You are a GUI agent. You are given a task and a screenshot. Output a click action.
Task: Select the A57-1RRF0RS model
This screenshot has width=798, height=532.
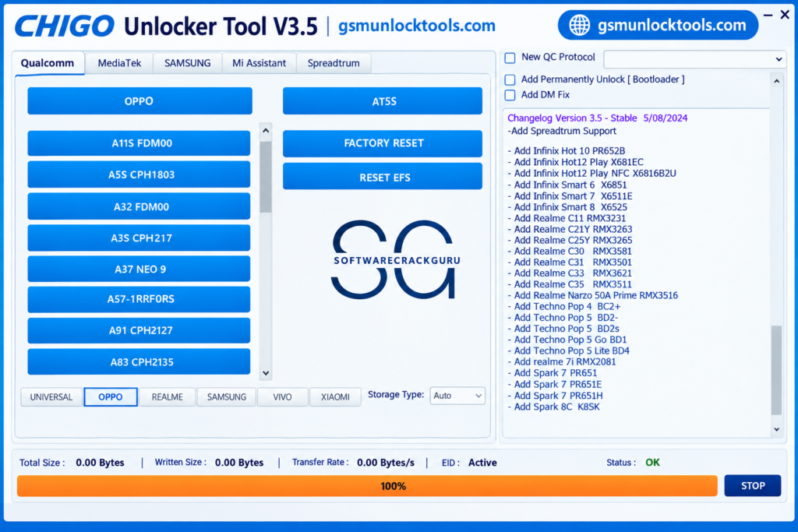[x=139, y=299]
